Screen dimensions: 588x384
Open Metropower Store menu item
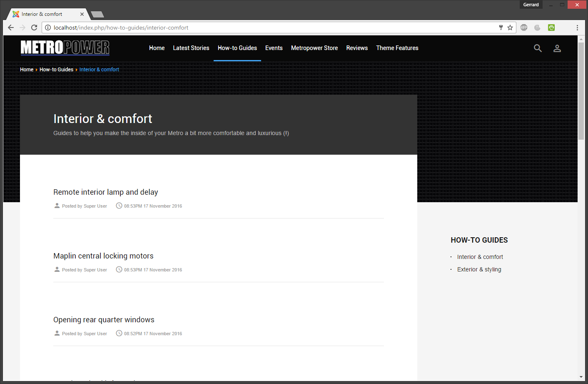coord(314,48)
